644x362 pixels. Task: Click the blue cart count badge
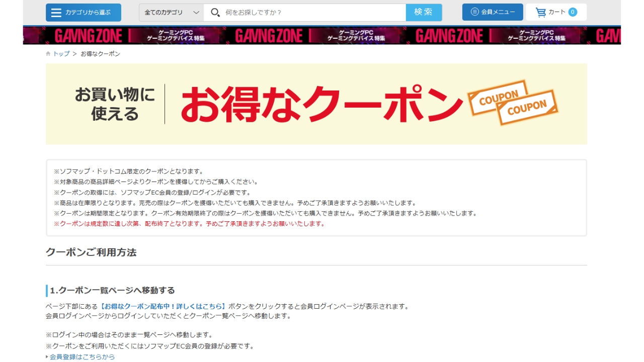tap(573, 12)
